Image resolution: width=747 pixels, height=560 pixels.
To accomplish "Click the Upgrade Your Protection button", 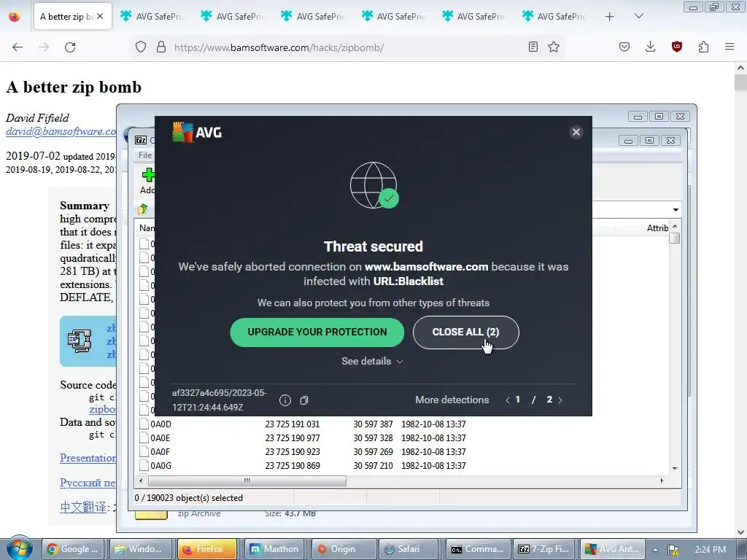I will (317, 332).
